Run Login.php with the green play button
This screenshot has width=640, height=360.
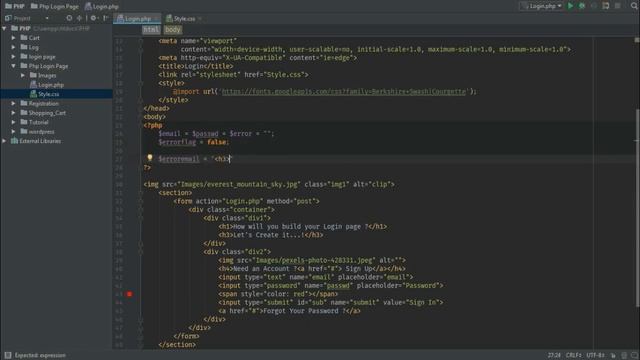[571, 6]
